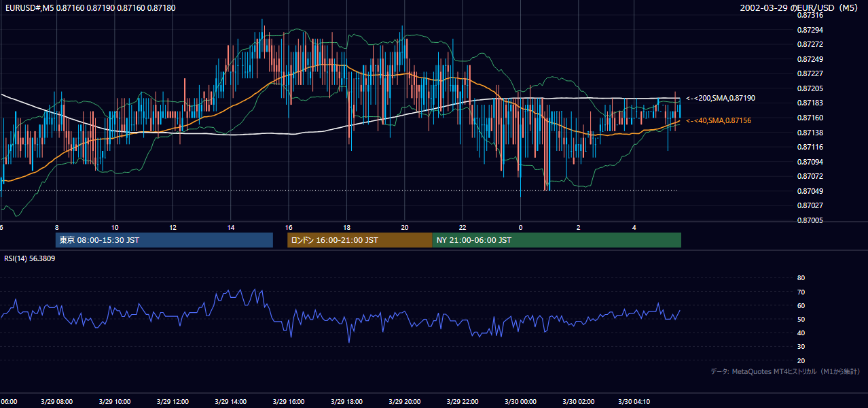This screenshot has width=868, height=408.
Task: Click the 0.87072 price axis label
Action: [x=810, y=176]
